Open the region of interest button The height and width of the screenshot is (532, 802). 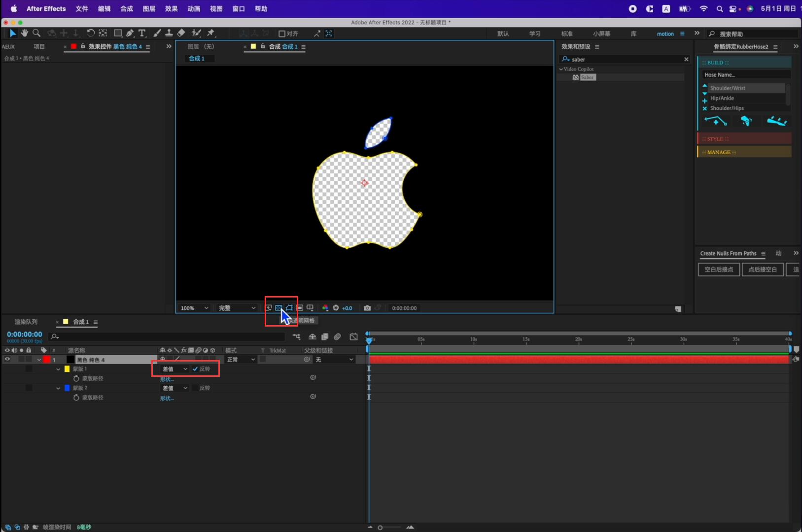coord(300,308)
